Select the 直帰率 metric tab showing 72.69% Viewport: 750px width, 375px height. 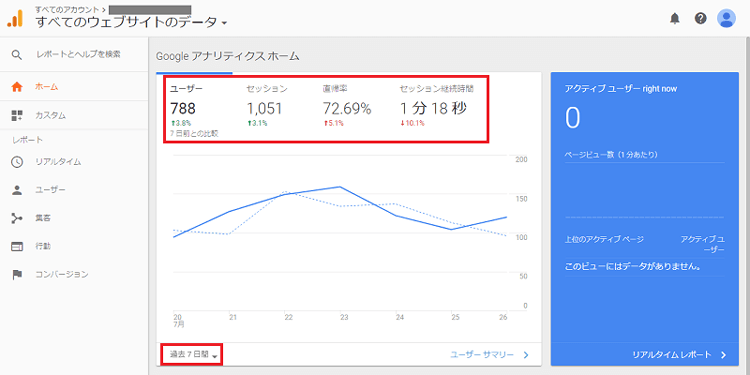click(x=347, y=106)
